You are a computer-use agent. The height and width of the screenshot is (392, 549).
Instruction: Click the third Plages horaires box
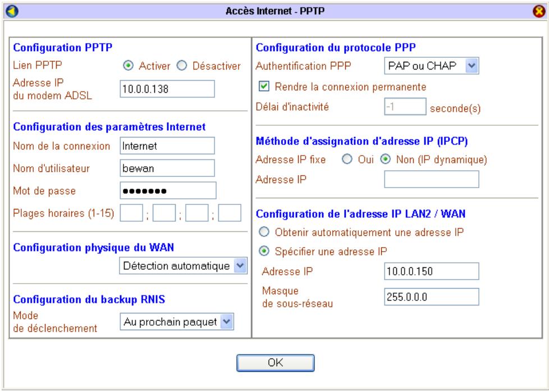(197, 213)
